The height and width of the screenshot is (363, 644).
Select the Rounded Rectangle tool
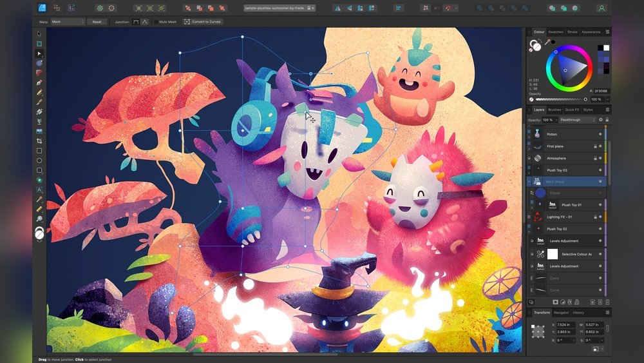tap(39, 170)
